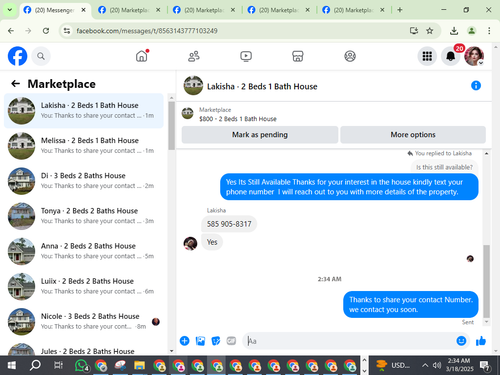The image size is (500, 375).
Task: Go to the Home feed icon
Action: pos(142,56)
